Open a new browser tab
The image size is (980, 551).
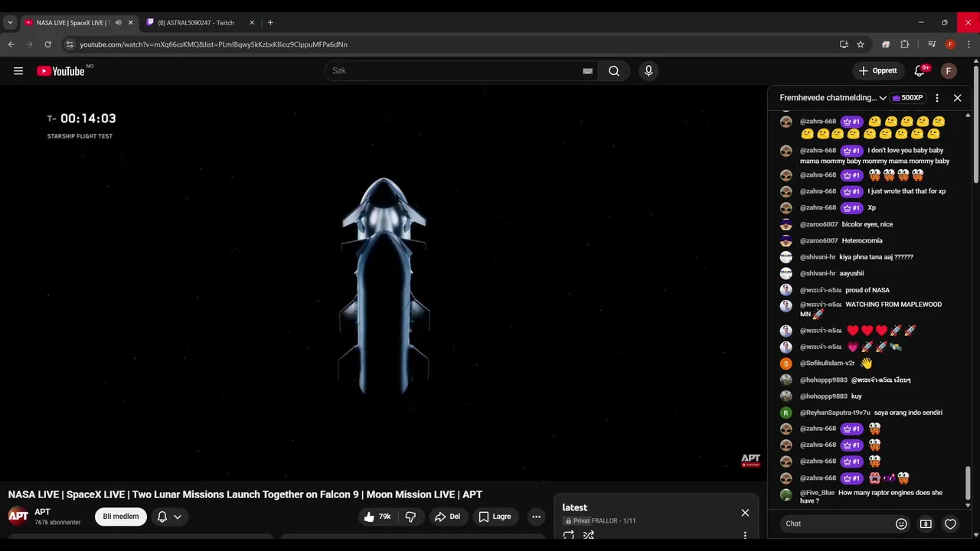270,23
